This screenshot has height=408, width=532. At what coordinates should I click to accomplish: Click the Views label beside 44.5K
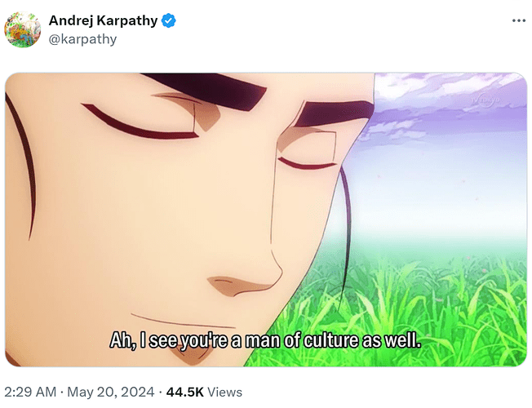point(225,392)
